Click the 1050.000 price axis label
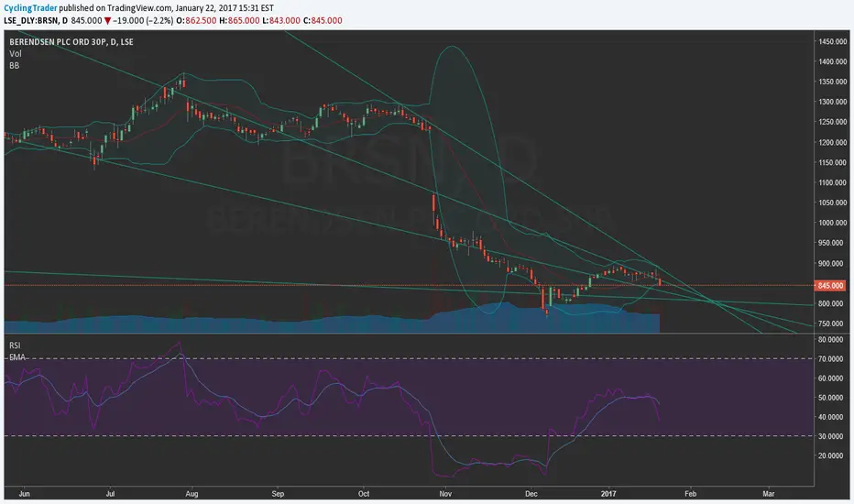The image size is (854, 504). coord(833,203)
